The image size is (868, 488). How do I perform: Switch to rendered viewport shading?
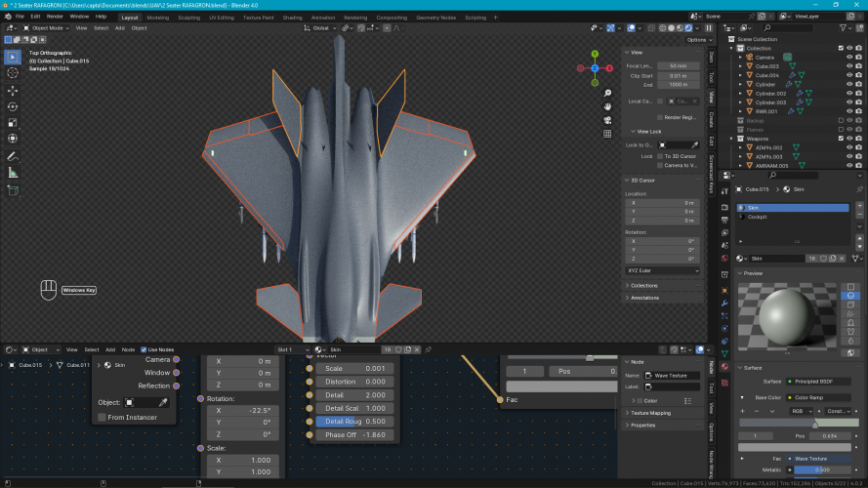pyautogui.click(x=688, y=27)
